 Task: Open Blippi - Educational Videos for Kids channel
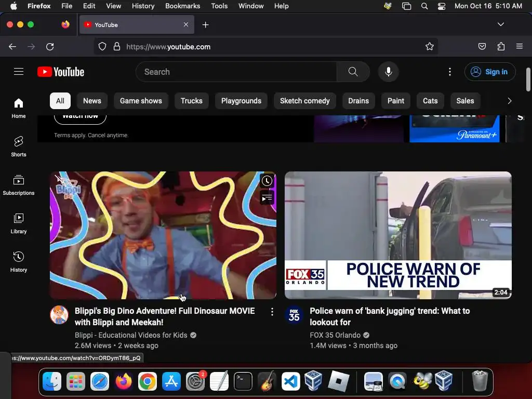(x=131, y=335)
